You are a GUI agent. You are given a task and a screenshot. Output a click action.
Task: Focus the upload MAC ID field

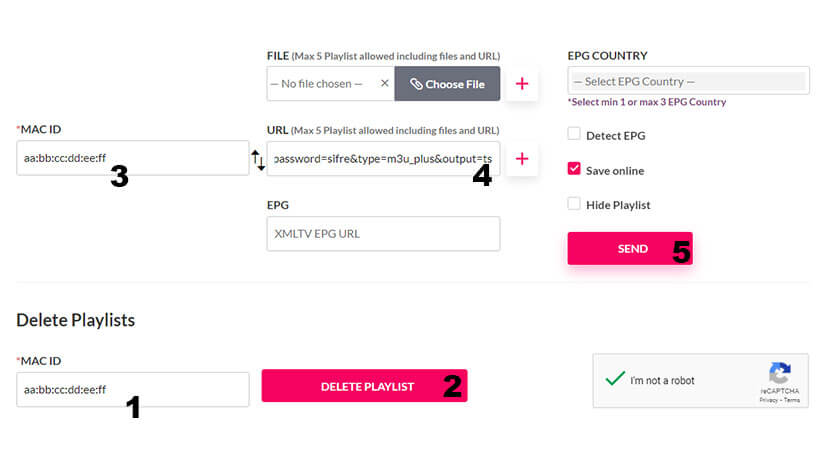[132, 158]
